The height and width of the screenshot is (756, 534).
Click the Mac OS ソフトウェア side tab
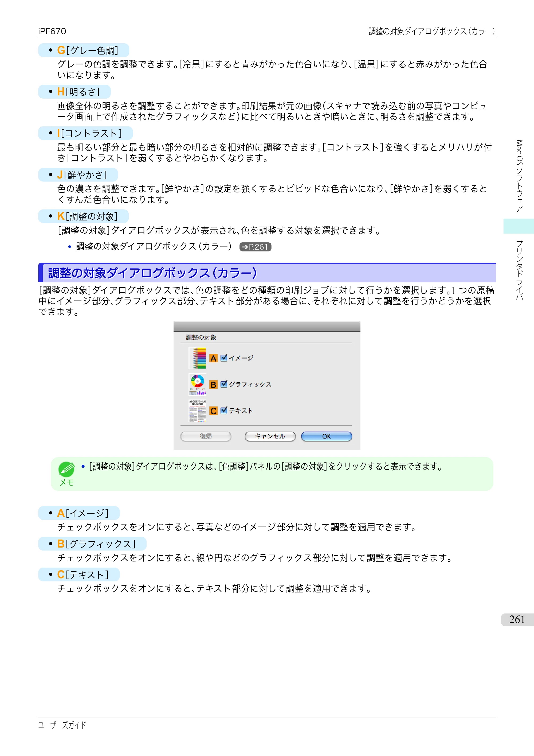pyautogui.click(x=519, y=176)
